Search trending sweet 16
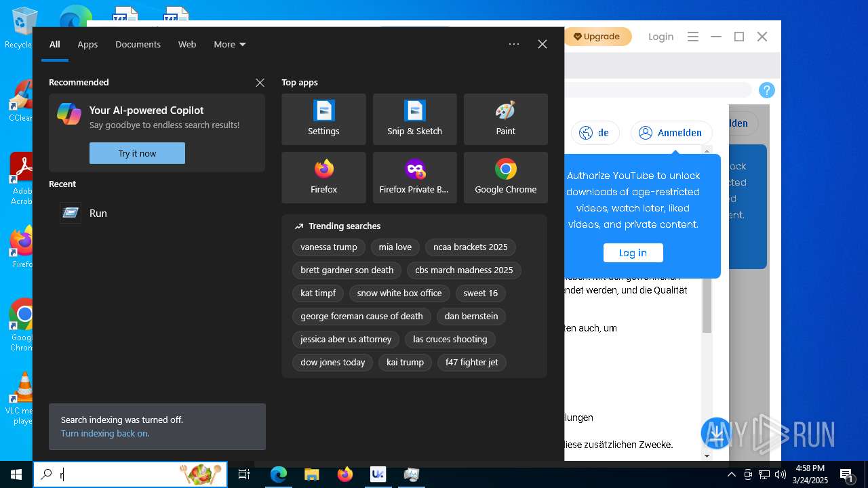Viewport: 868px width, 488px height. click(481, 293)
